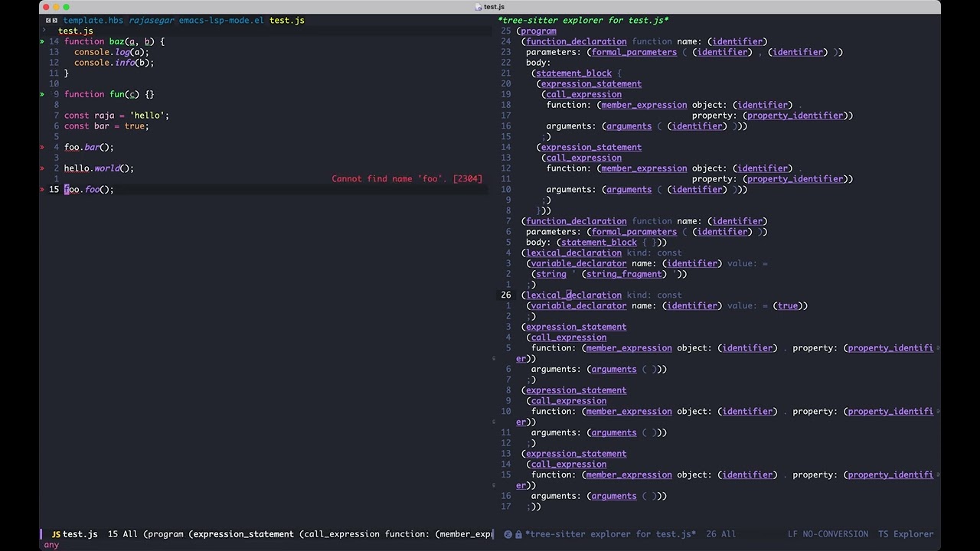Click LF line-ending indicator in modeline
980x551 pixels.
(793, 534)
